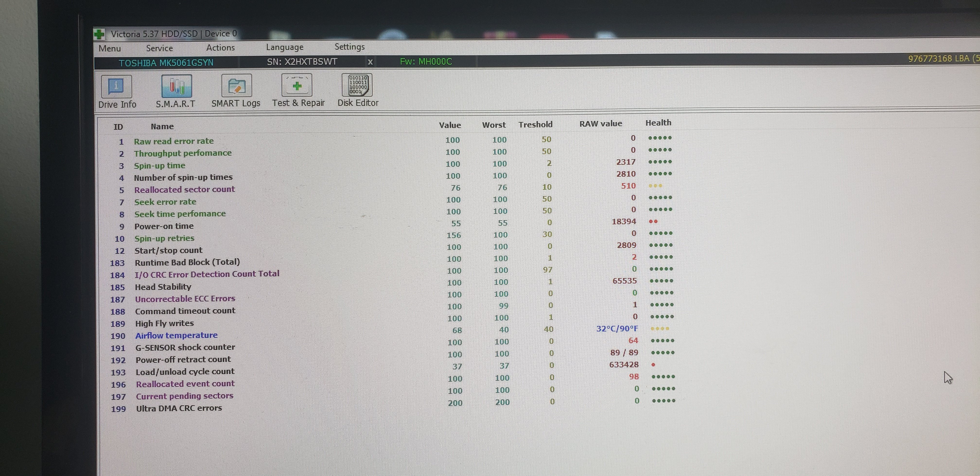Click the Fw: MH000C firmware field

coord(426,61)
